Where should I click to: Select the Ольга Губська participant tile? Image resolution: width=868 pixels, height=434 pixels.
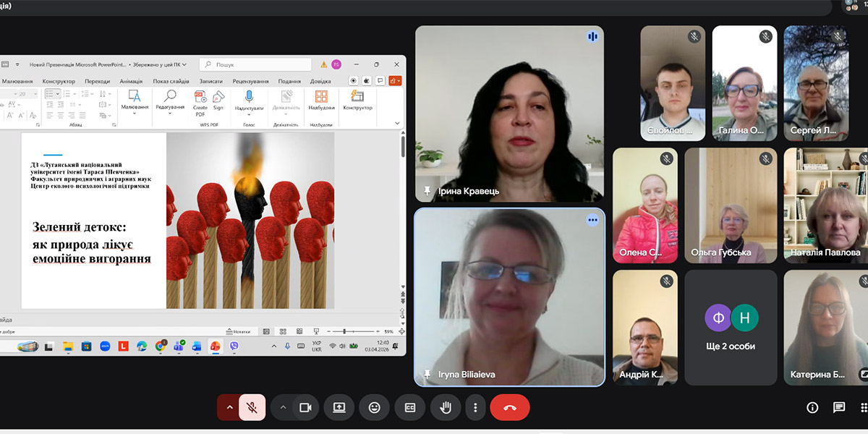click(731, 205)
